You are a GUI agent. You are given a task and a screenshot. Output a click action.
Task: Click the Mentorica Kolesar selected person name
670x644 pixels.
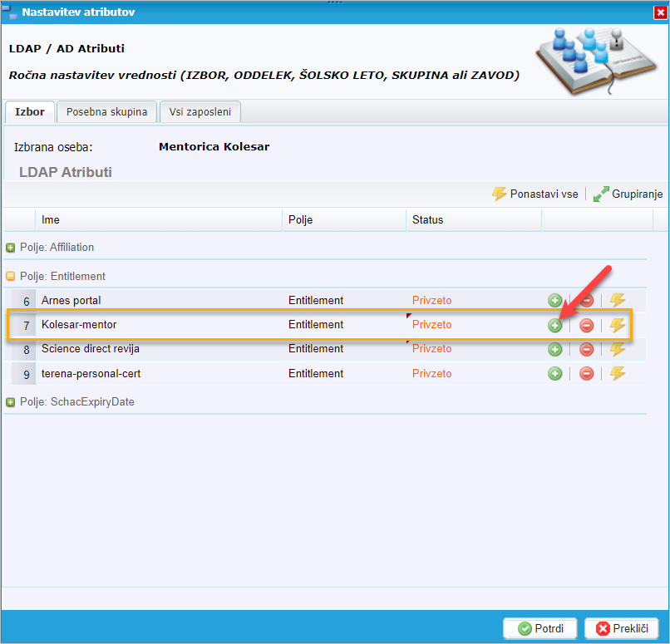pos(214,147)
